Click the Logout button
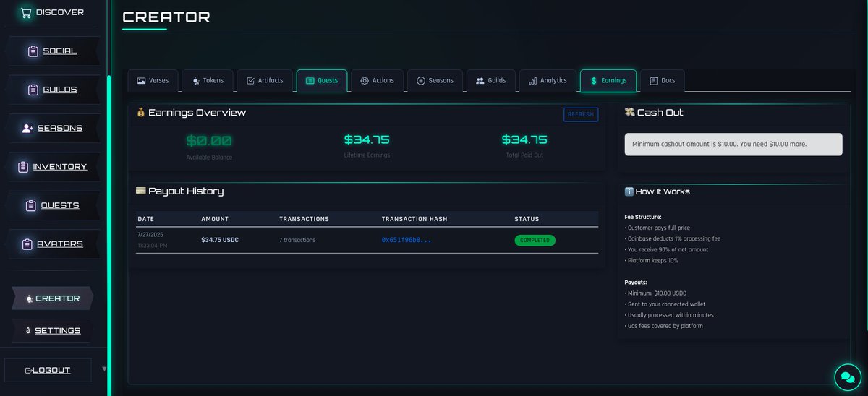 48,371
